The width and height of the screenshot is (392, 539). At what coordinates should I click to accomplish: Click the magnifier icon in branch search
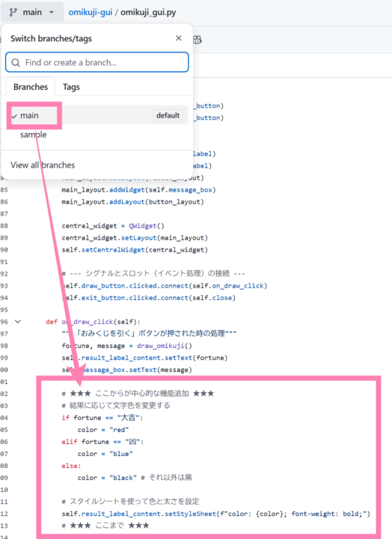pyautogui.click(x=16, y=63)
